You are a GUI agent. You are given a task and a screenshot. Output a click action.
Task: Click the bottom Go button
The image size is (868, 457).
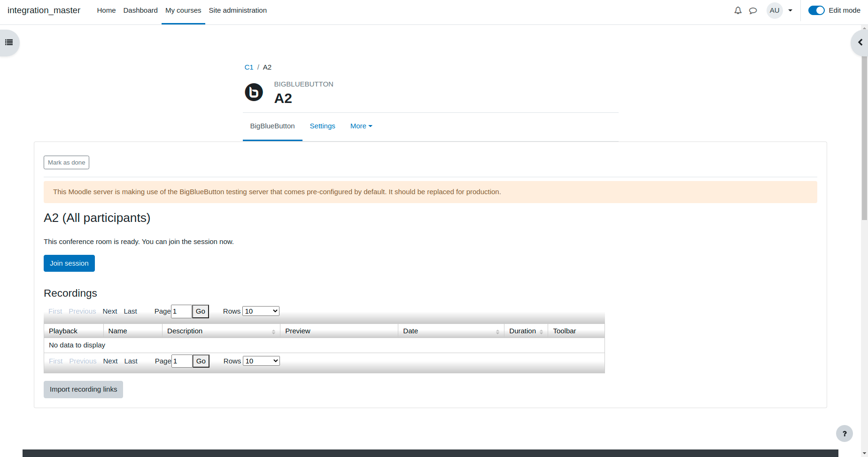tap(201, 361)
